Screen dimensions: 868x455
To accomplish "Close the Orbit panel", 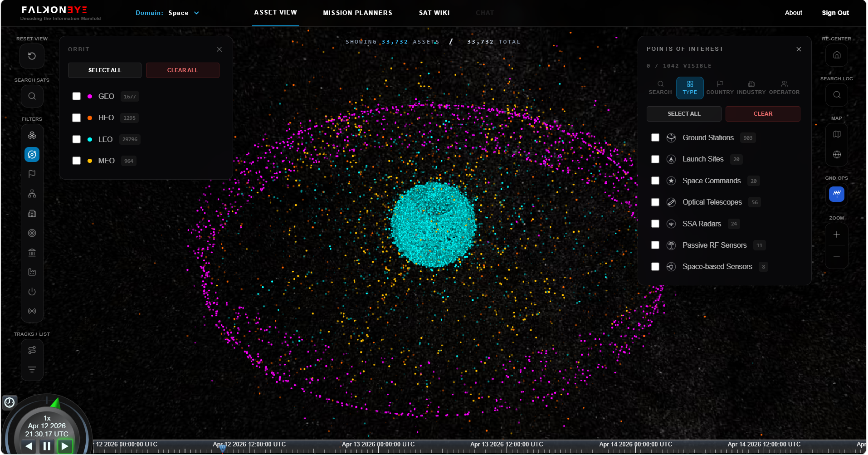I will 219,49.
